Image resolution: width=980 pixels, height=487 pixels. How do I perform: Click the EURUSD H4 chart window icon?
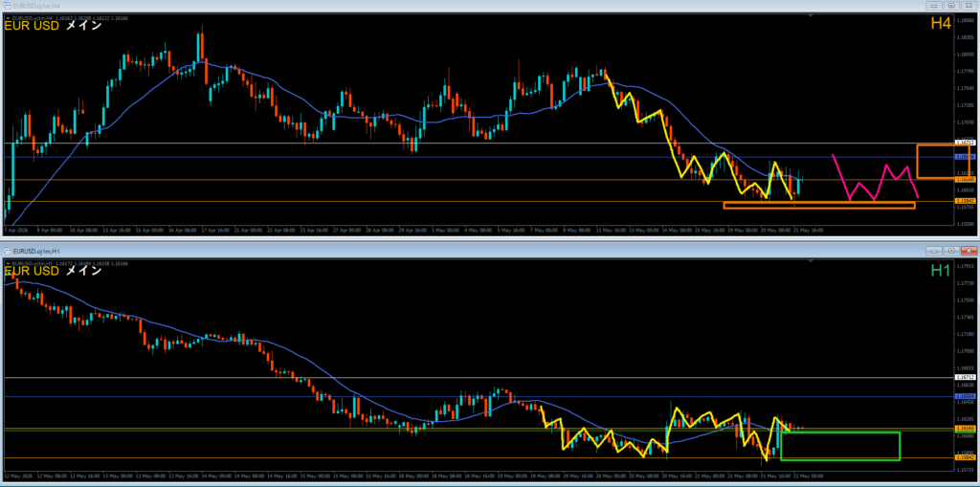[x=7, y=5]
